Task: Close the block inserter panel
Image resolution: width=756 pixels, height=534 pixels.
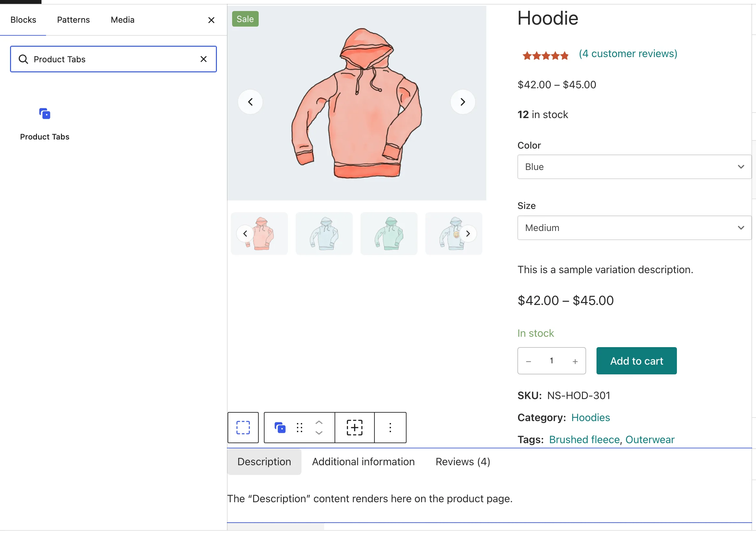Action: click(211, 20)
